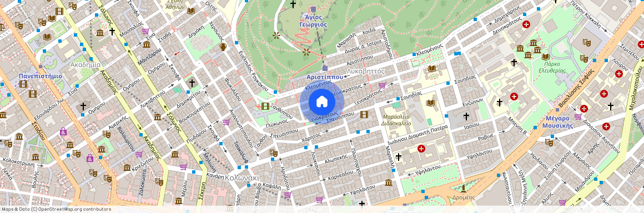
Task: Click the cinema icon above Μαράσλειο Διδασκαλείο
Action: [x=364, y=114]
